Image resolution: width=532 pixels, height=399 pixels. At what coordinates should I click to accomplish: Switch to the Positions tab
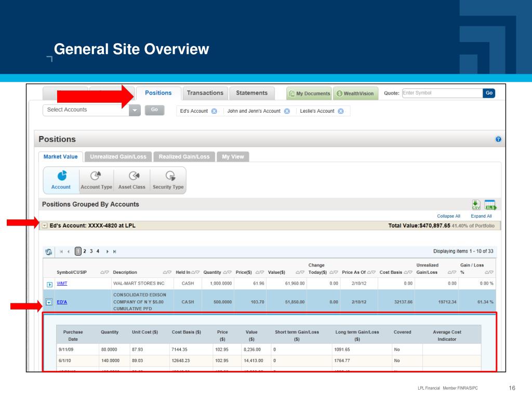pyautogui.click(x=158, y=93)
